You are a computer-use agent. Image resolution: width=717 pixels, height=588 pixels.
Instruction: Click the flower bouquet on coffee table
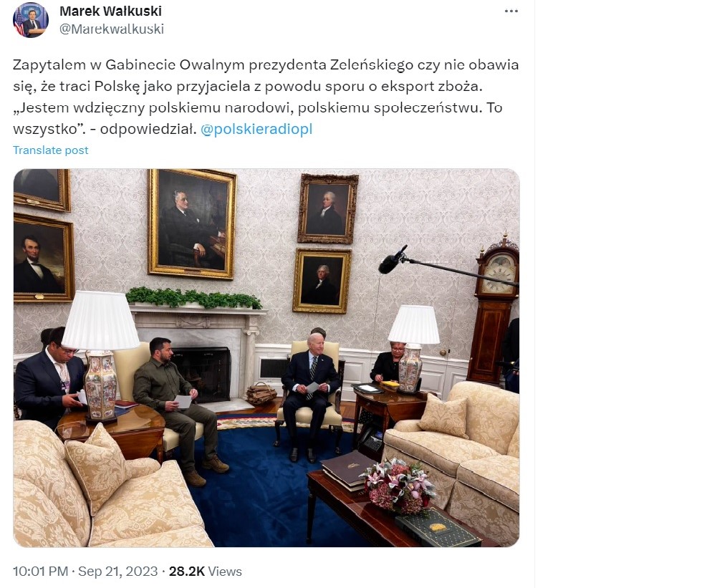pos(398,486)
